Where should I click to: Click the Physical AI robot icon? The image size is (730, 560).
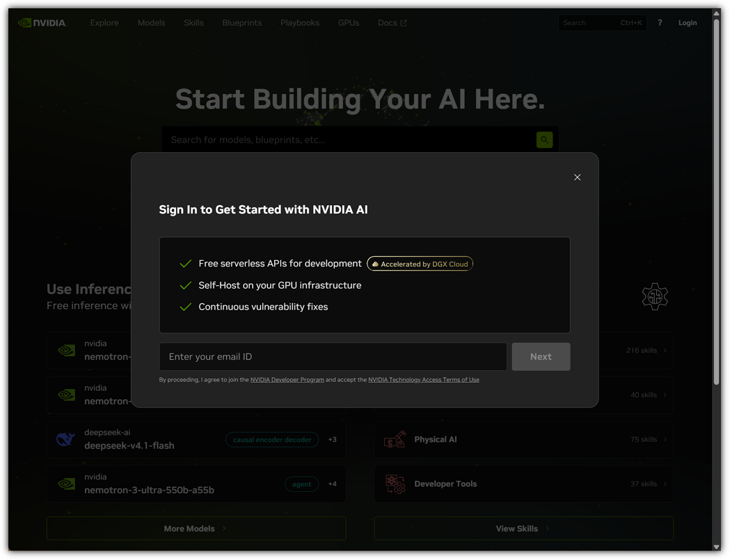point(395,440)
